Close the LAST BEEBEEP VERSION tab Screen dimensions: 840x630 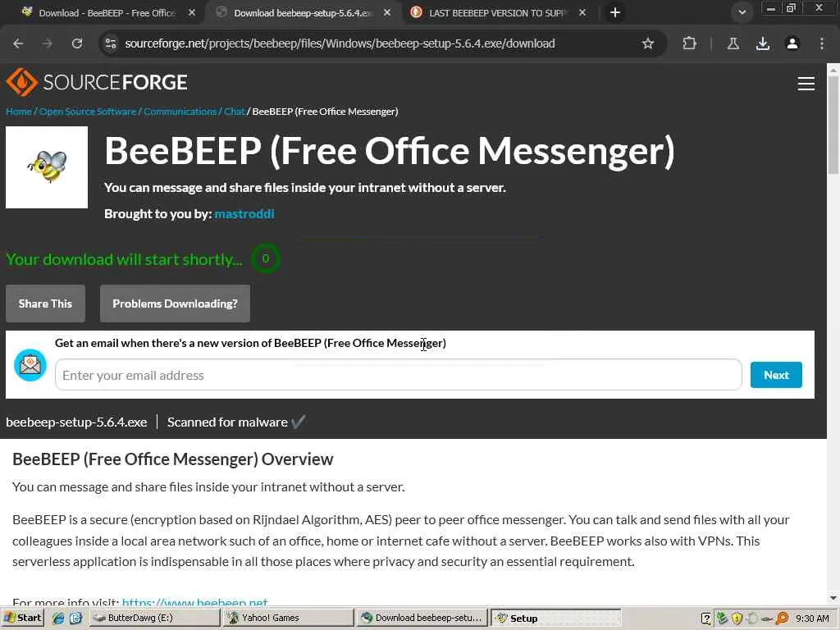pyautogui.click(x=582, y=12)
